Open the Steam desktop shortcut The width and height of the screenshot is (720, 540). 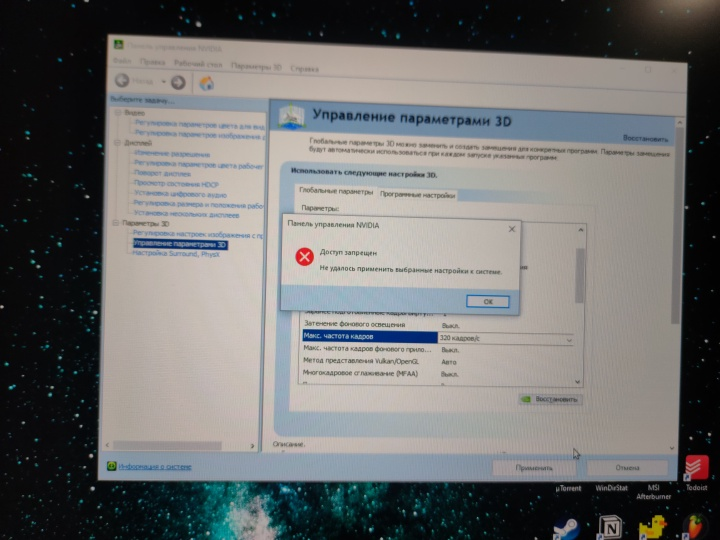(566, 528)
